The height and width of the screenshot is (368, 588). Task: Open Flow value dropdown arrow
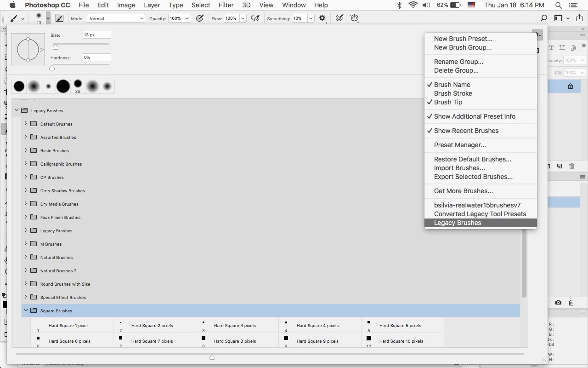click(x=243, y=18)
